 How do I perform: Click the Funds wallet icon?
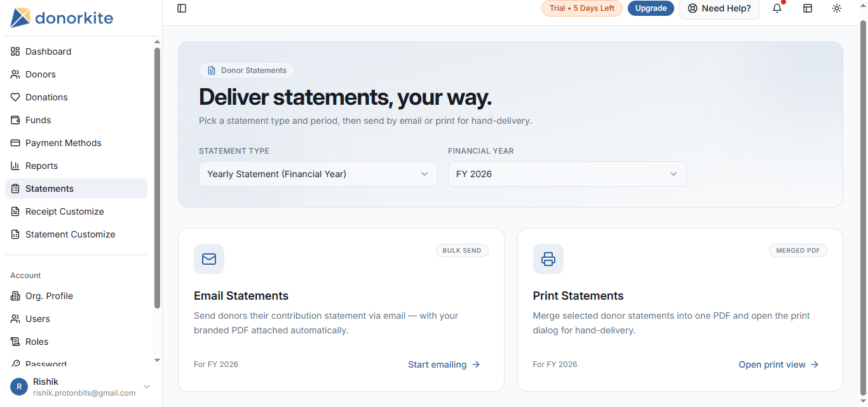(x=15, y=120)
